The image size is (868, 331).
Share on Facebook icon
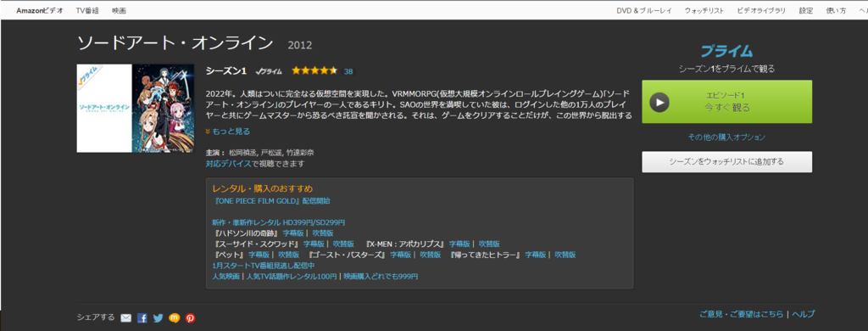tap(142, 318)
